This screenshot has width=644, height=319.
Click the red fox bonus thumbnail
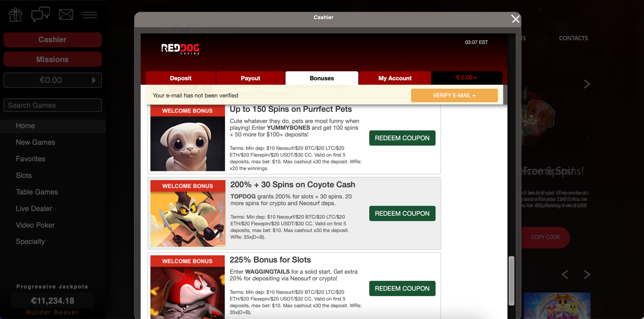187,287
